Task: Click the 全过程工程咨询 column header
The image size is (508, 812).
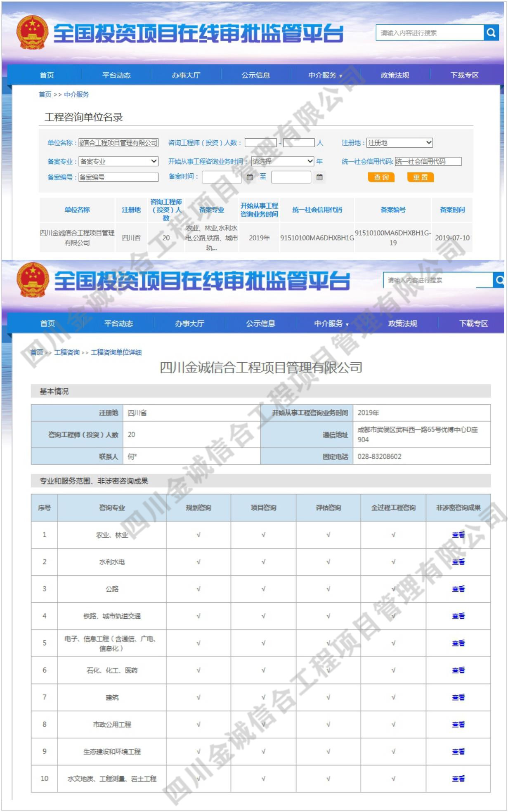Action: (x=393, y=507)
